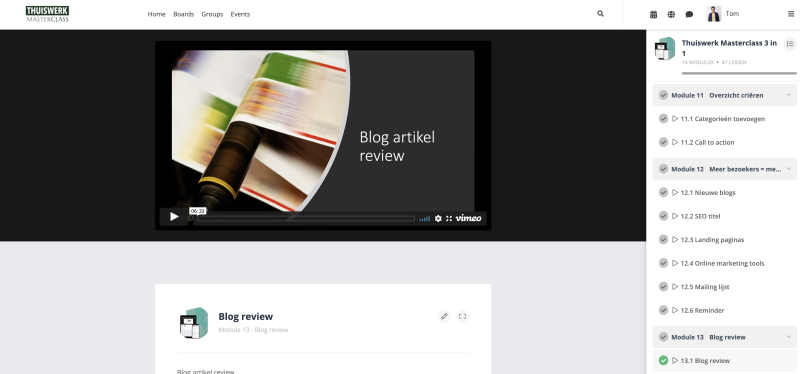Open lesson 12.5 Mailing lijst
Screen dimensions: 800x374
705,287
